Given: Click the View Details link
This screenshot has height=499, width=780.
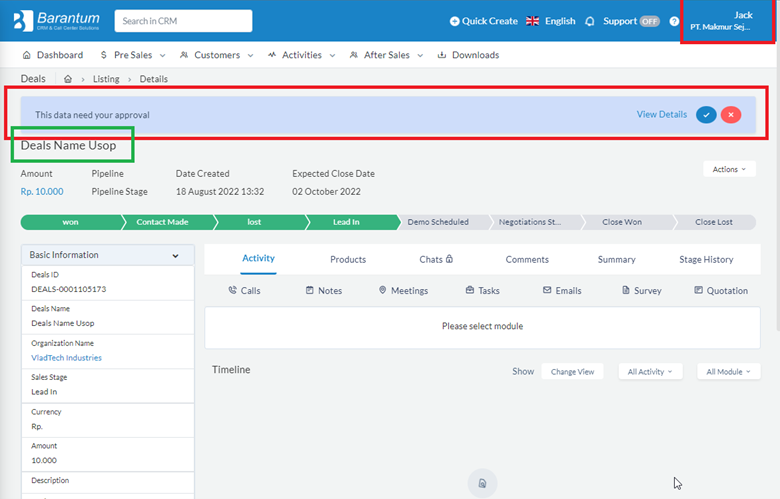Looking at the screenshot, I should coord(662,114).
